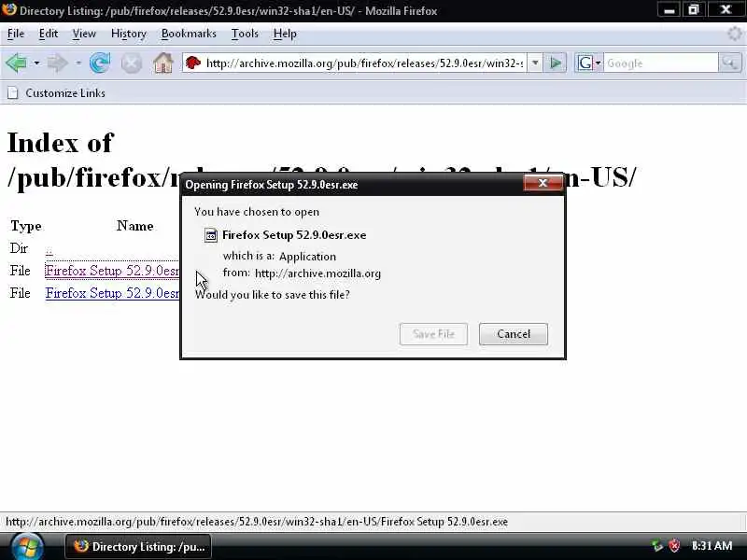Click the Cancel button in the dialog
This screenshot has height=560, width=747.
(513, 334)
